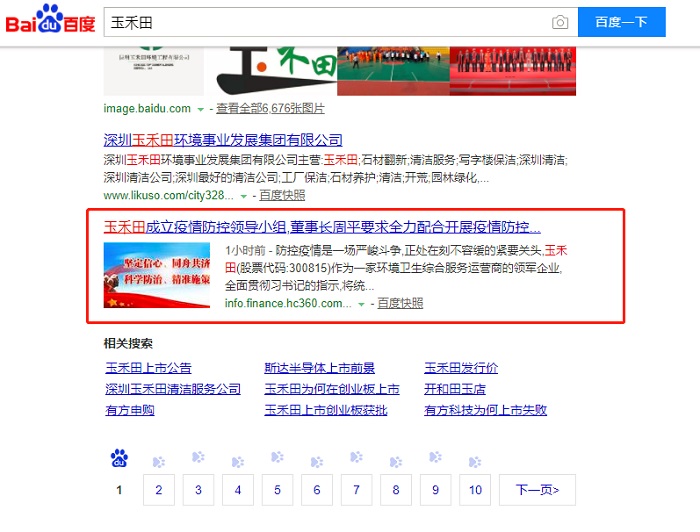This screenshot has height=532, width=700.
Task: Focus the search box containing 玉禾田
Action: pos(341,22)
